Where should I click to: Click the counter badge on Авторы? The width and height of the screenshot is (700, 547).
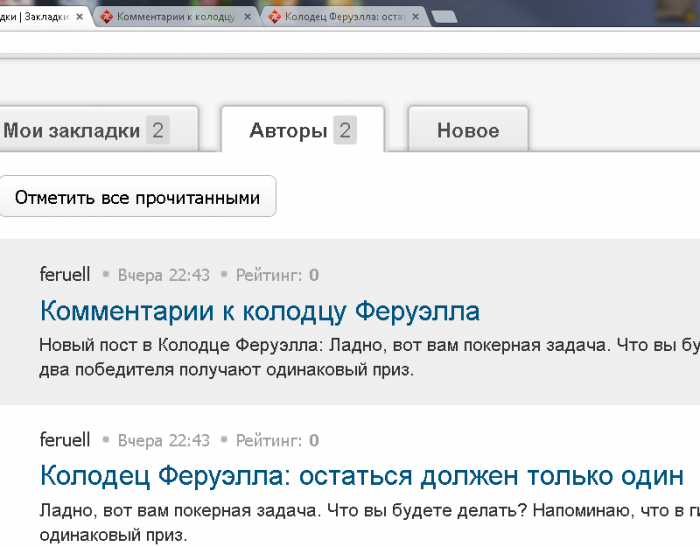pyautogui.click(x=345, y=130)
